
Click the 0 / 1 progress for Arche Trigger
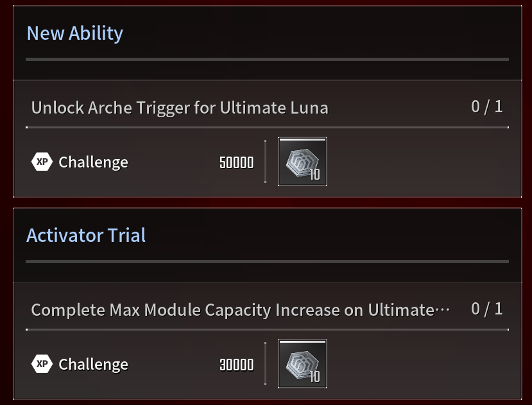487,107
